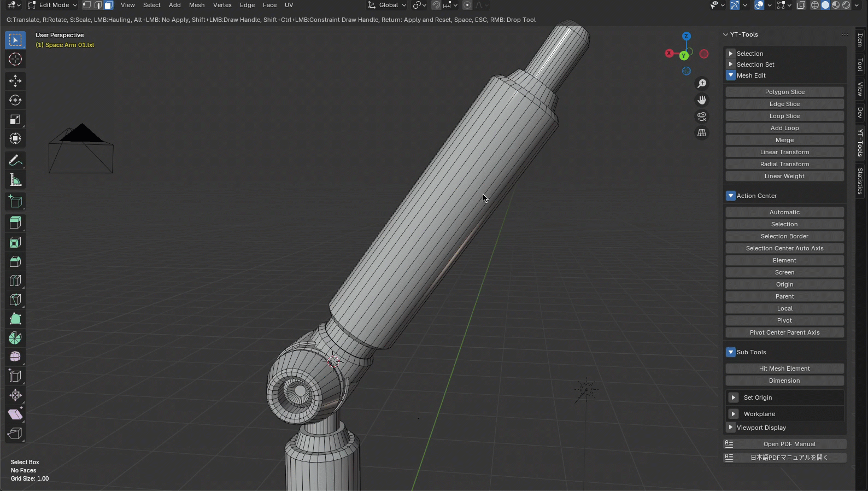Screen dimensions: 868x491
Task: Open the Edit Mode dropdown
Action: pyautogui.click(x=53, y=5)
